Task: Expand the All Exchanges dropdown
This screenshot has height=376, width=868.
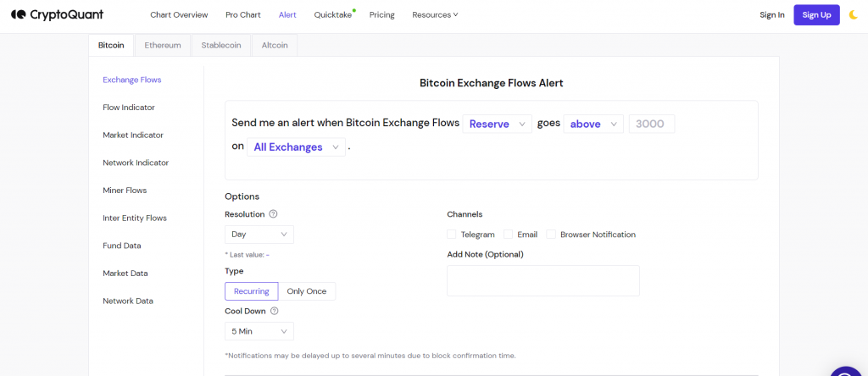Action: point(296,147)
